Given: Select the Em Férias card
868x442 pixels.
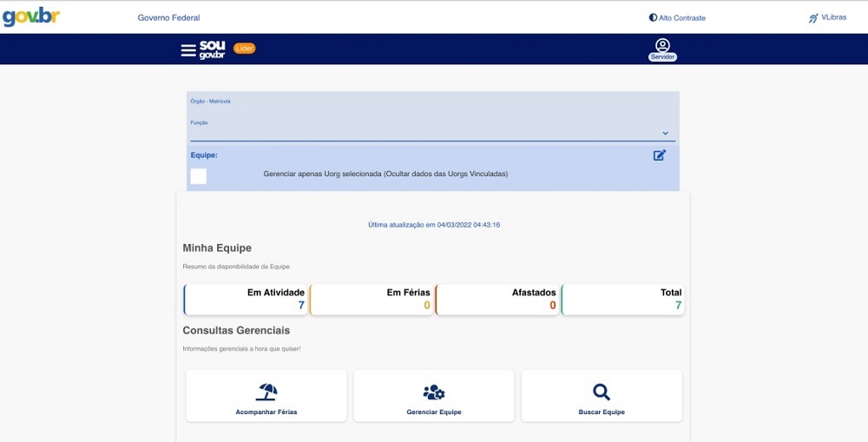Looking at the screenshot, I should 371,300.
